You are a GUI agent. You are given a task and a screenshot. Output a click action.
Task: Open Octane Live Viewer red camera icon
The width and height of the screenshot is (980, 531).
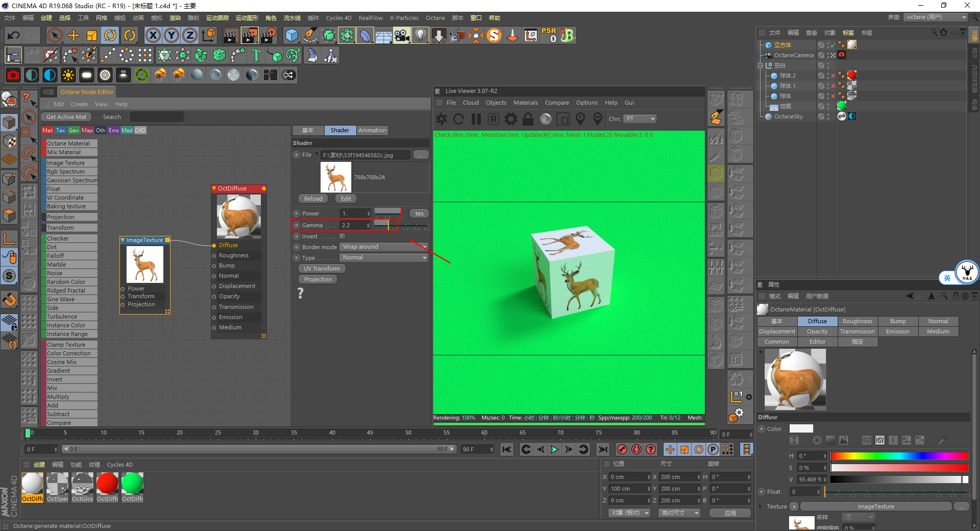coord(13,75)
